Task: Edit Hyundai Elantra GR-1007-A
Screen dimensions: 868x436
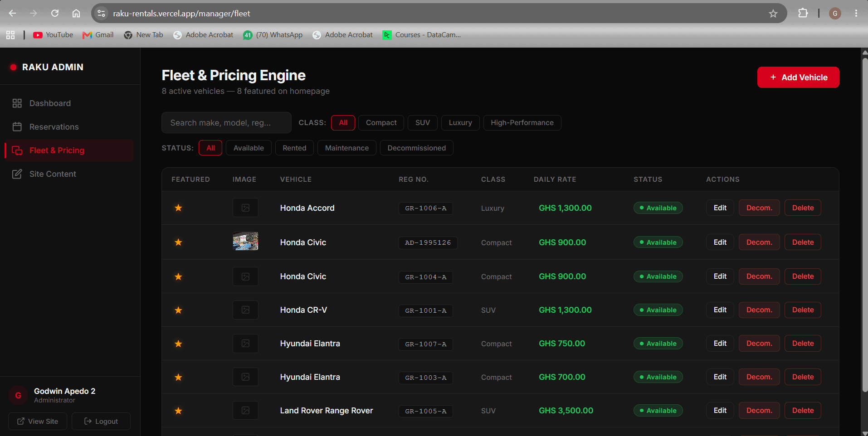Action: click(720, 344)
